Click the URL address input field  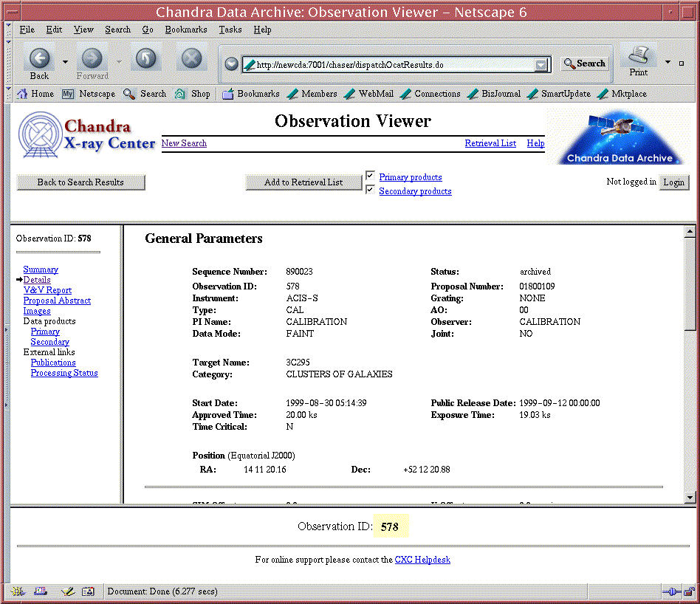coord(391,65)
